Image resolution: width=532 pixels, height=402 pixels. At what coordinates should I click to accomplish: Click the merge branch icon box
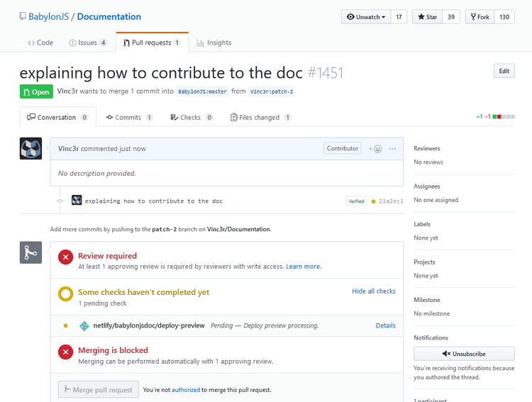pyautogui.click(x=31, y=252)
